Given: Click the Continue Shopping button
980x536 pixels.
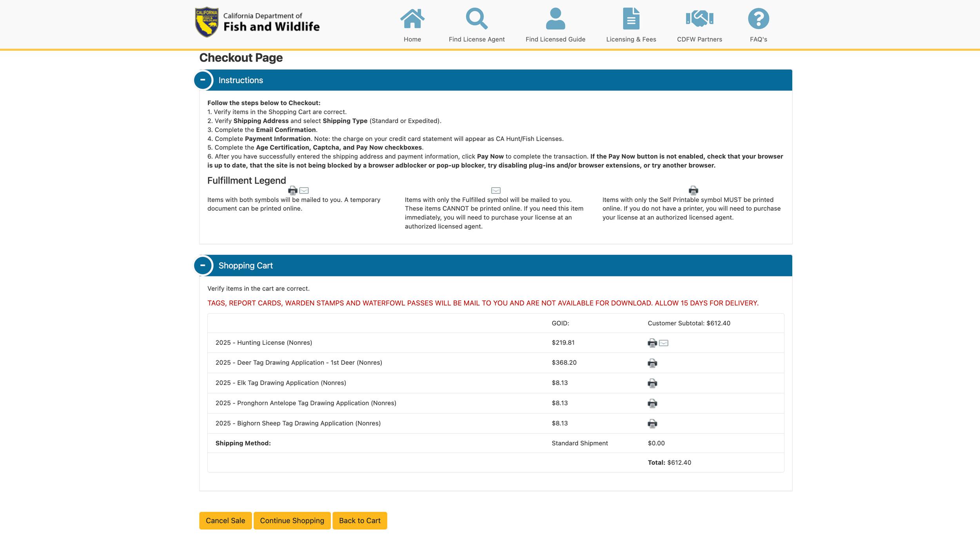Looking at the screenshot, I should [292, 521].
